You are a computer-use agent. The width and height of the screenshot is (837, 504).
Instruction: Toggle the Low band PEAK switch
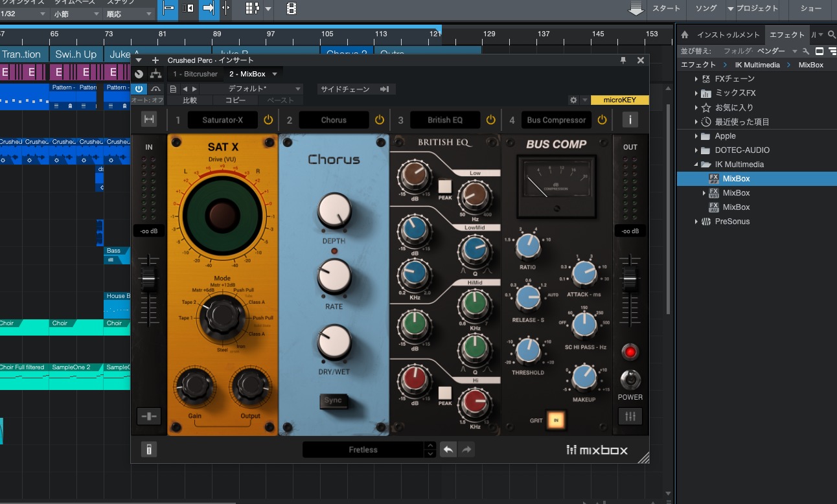tap(444, 187)
